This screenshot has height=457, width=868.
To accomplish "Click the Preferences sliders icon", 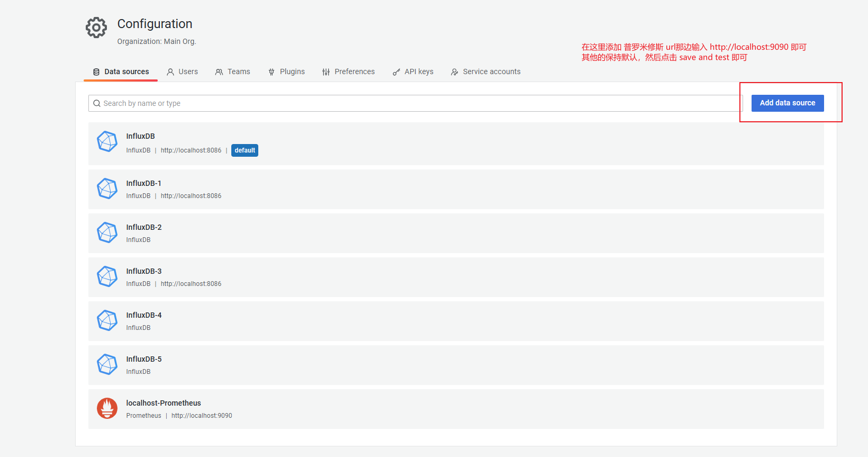I will [326, 72].
